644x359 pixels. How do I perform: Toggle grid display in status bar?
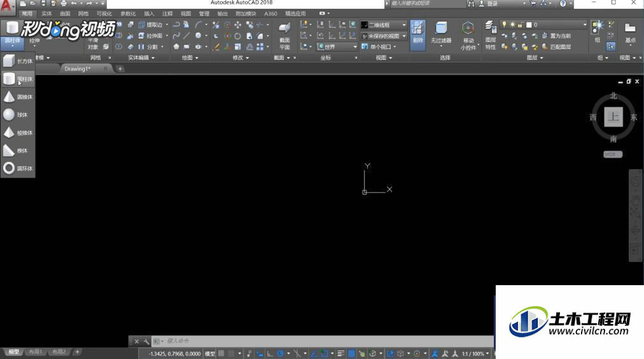[221, 353]
